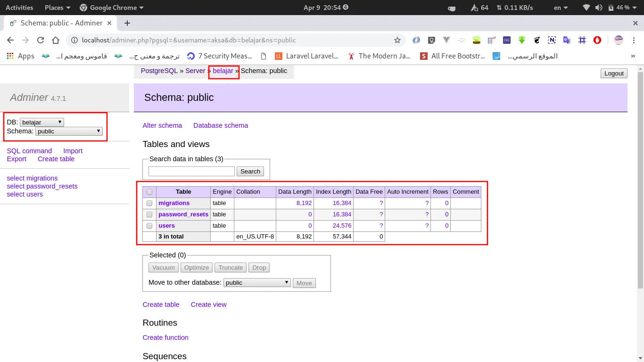Open the 7 Security Meas... bookmark
Image resolution: width=644 pixels, height=362 pixels.
tap(220, 56)
